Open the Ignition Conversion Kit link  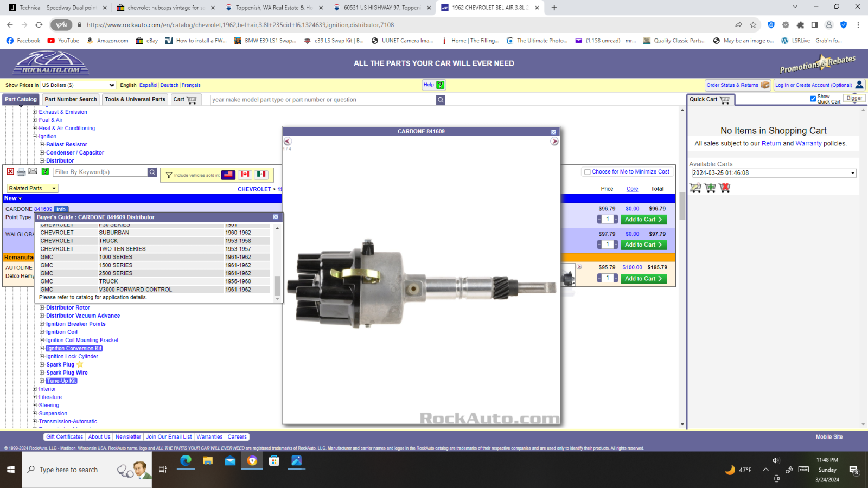pyautogui.click(x=74, y=349)
